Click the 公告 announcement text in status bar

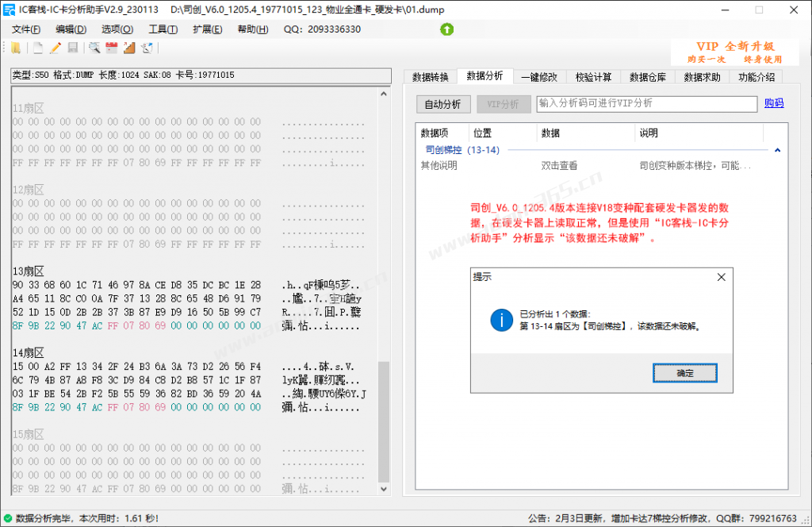pos(662,518)
